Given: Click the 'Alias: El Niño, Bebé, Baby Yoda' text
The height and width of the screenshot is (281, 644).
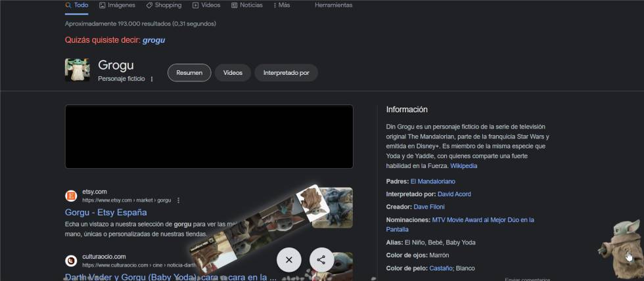Looking at the screenshot, I should tap(430, 242).
